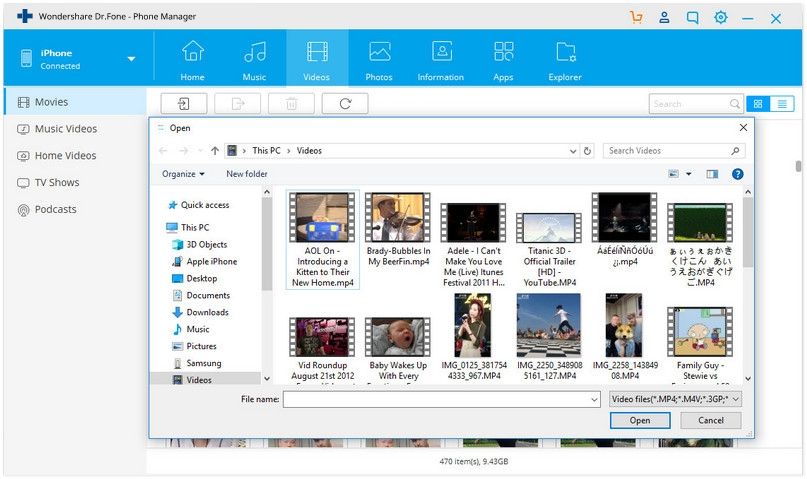
Task: Click the Add/import video toolbar icon
Action: tap(184, 103)
